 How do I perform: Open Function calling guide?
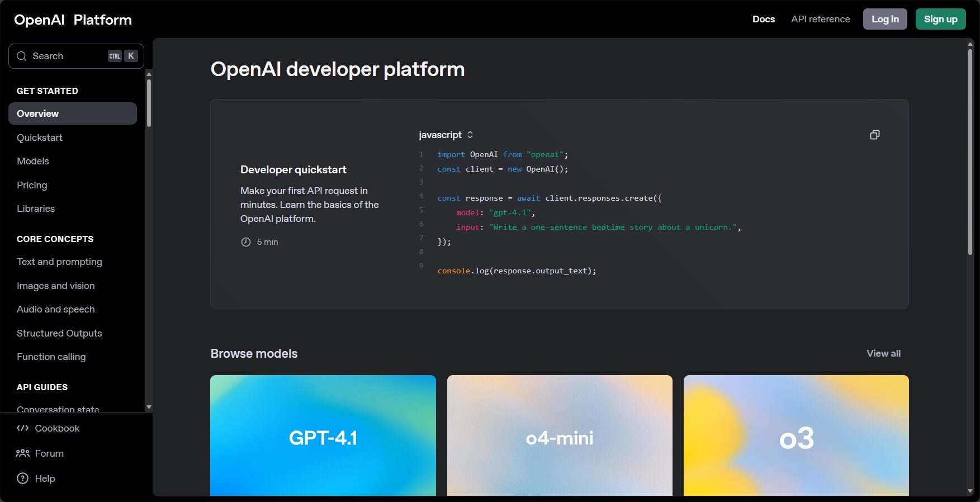tap(51, 357)
